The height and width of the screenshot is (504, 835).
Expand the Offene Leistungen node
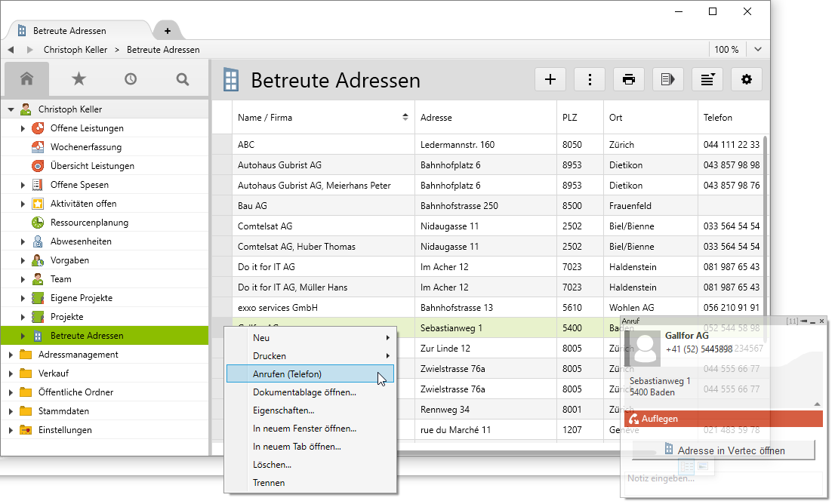tap(23, 128)
